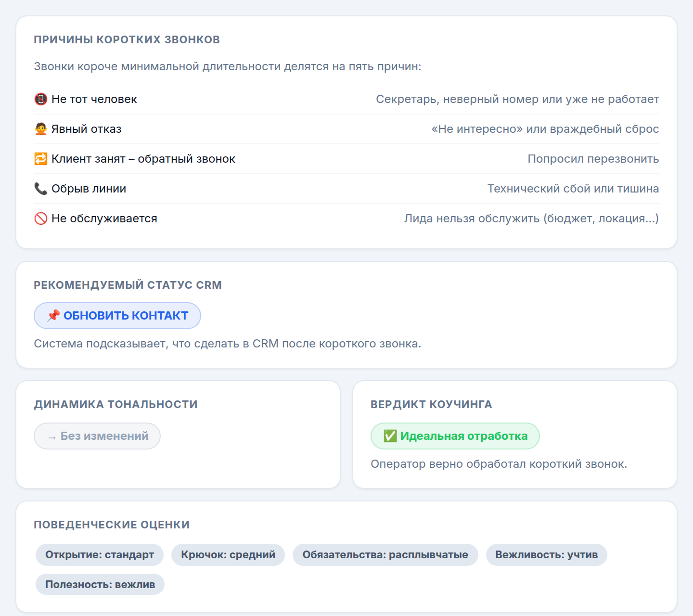693x616 pixels.
Task: Select the «Без изменений» tonality pill
Action: pyautogui.click(x=97, y=436)
